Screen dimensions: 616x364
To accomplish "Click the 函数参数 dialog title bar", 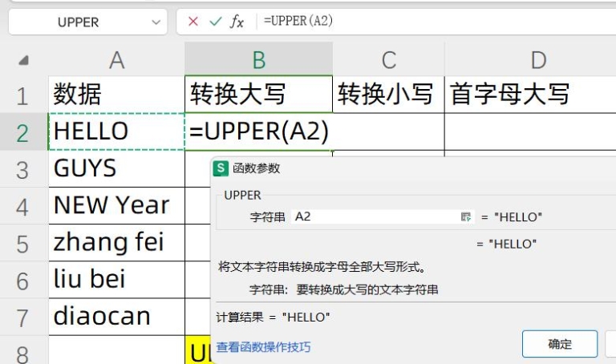I will [x=413, y=168].
